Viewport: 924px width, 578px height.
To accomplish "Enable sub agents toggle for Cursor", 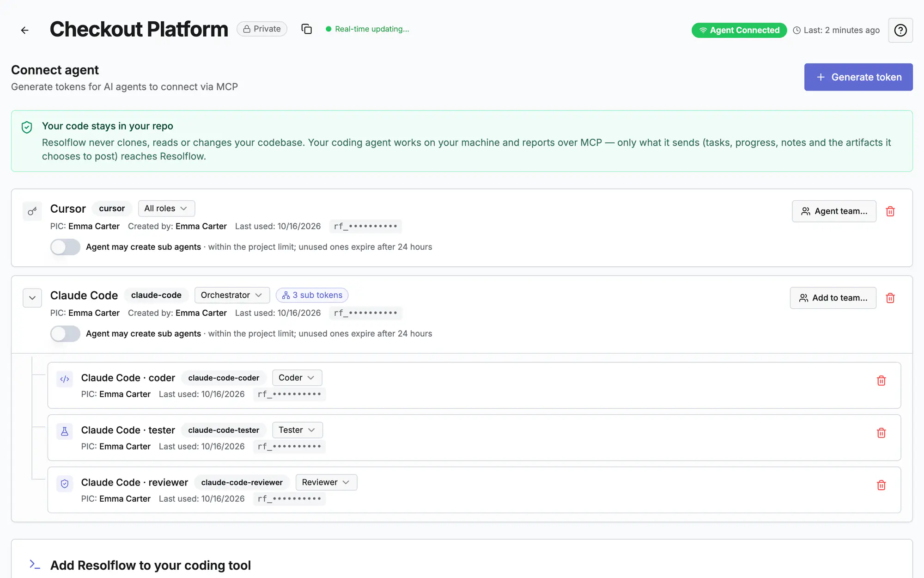I will click(65, 247).
